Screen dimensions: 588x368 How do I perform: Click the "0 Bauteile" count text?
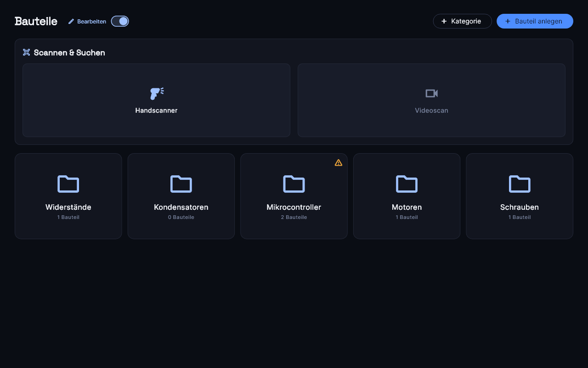click(181, 217)
